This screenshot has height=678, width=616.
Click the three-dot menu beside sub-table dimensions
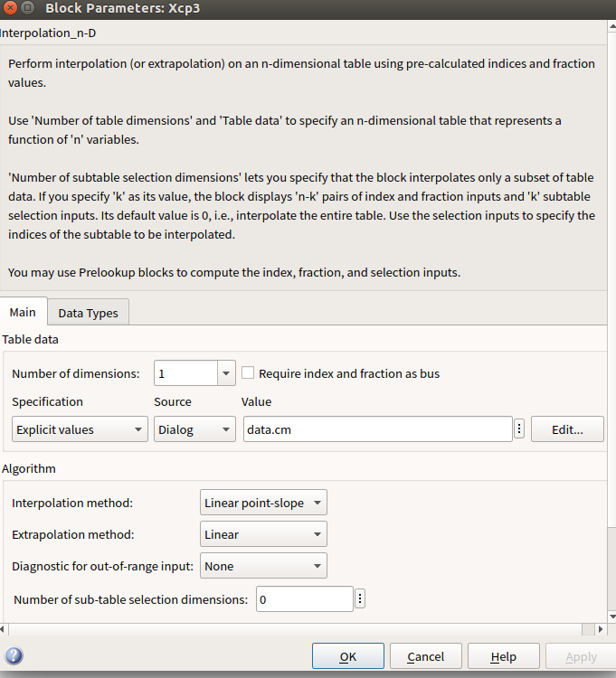(360, 598)
